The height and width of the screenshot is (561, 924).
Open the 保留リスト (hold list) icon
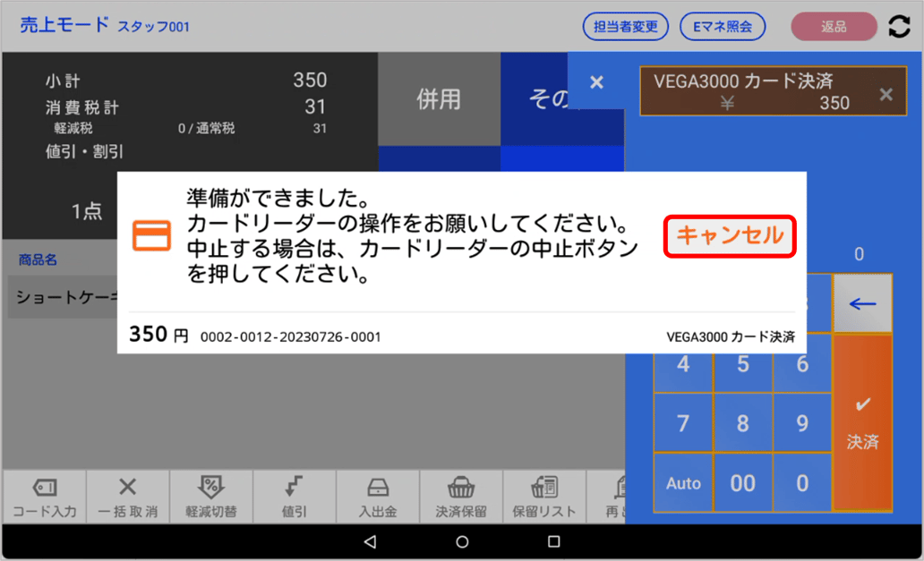(546, 497)
